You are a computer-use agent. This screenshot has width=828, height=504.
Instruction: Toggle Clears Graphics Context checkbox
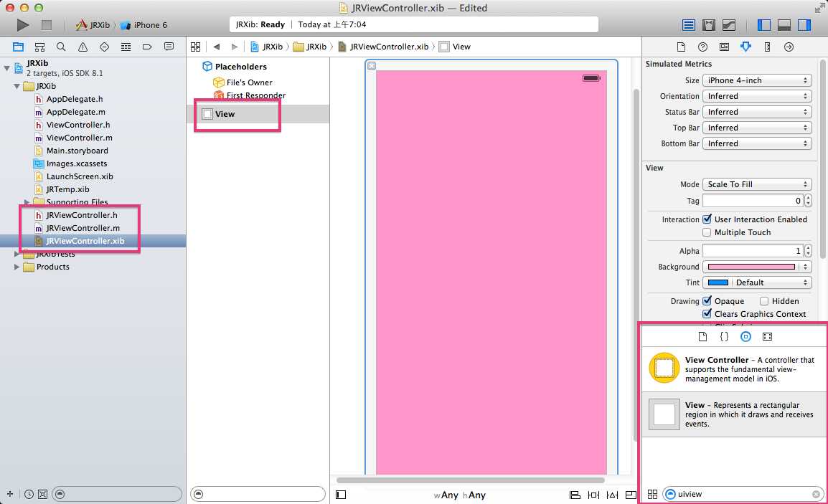(707, 314)
